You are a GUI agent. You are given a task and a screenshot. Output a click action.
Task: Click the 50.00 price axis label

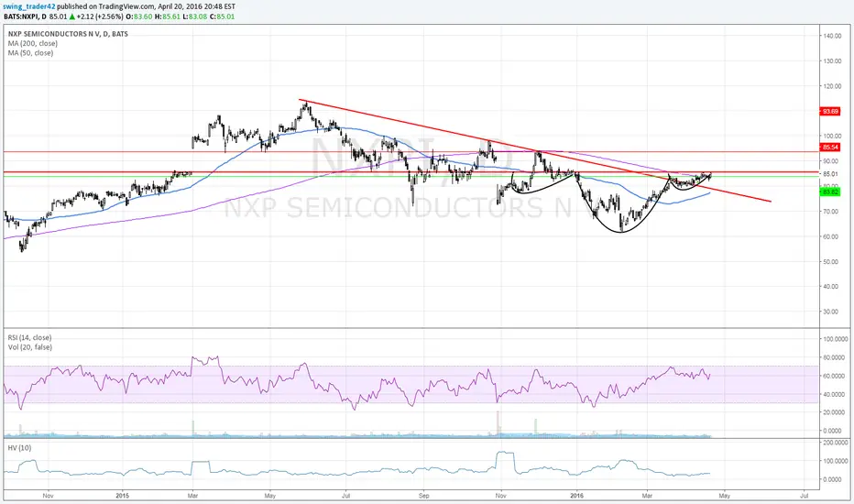click(x=831, y=261)
